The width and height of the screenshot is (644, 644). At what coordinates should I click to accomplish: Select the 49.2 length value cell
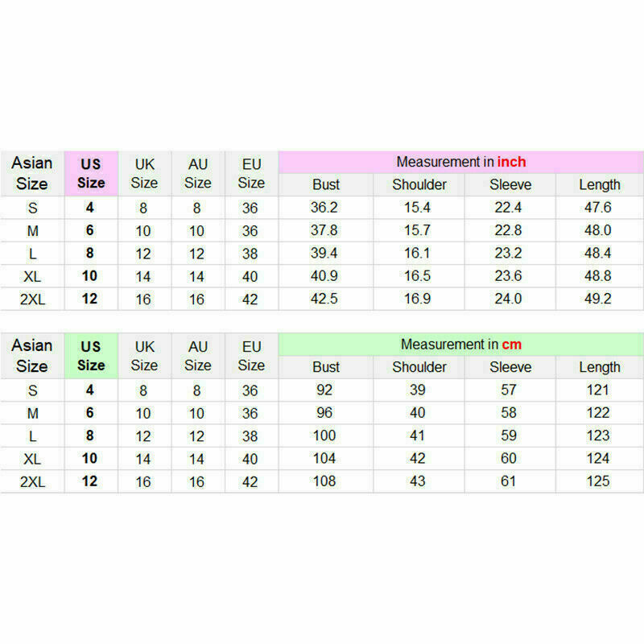coord(599,299)
